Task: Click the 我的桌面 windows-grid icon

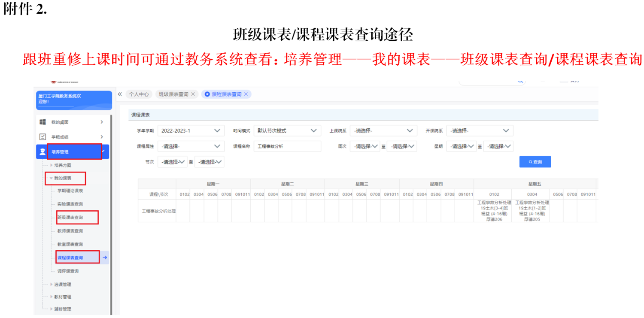Action: 43,122
